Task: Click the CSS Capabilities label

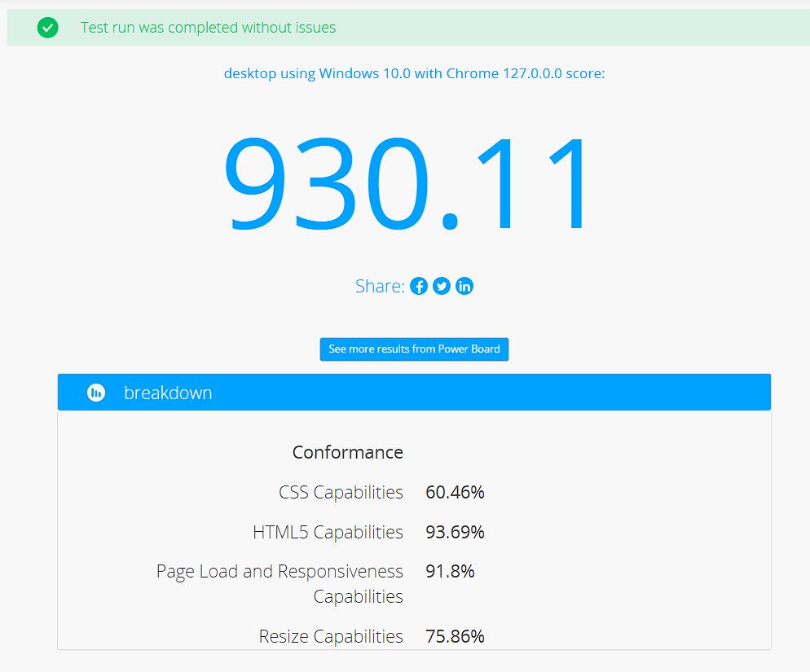Action: pos(341,492)
